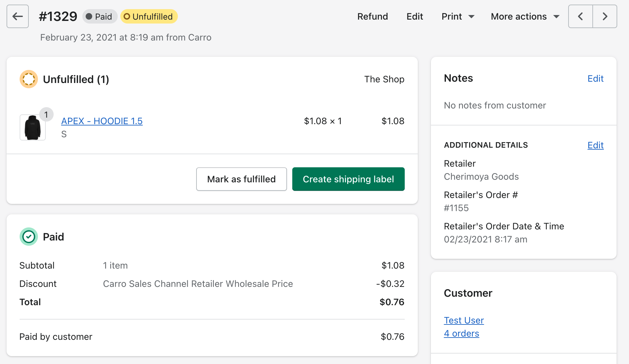Edit the Additional Details section

595,145
